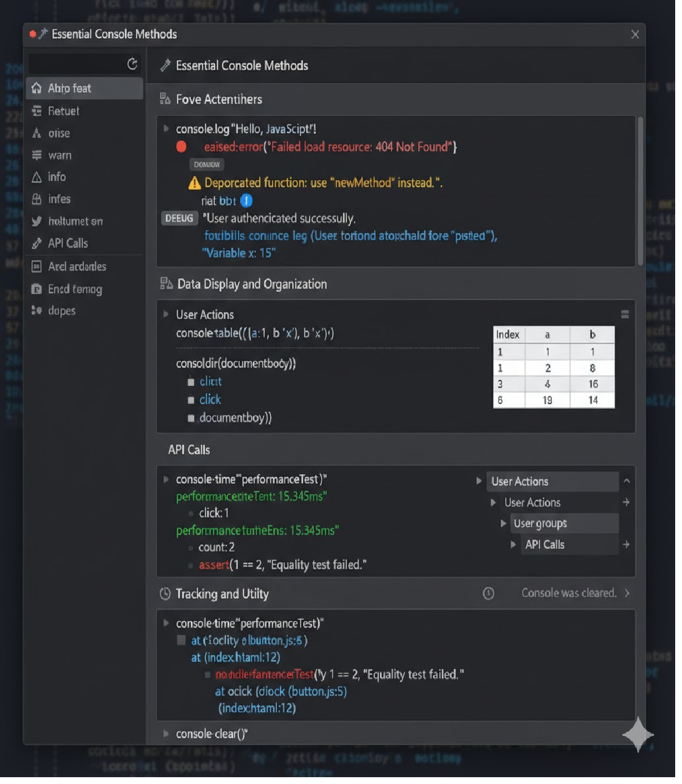
Task: Click the info triangle icon in the sidebar
Action: coord(36,177)
